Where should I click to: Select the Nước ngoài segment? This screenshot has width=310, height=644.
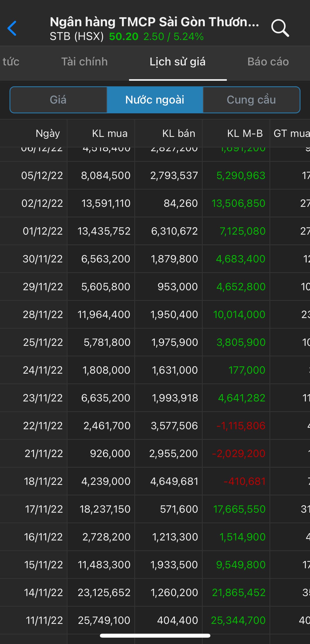pyautogui.click(x=155, y=100)
